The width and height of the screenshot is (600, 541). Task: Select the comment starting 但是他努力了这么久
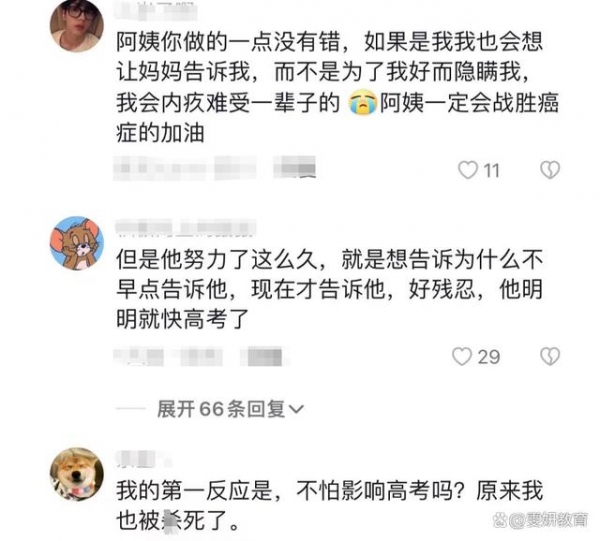click(x=329, y=289)
